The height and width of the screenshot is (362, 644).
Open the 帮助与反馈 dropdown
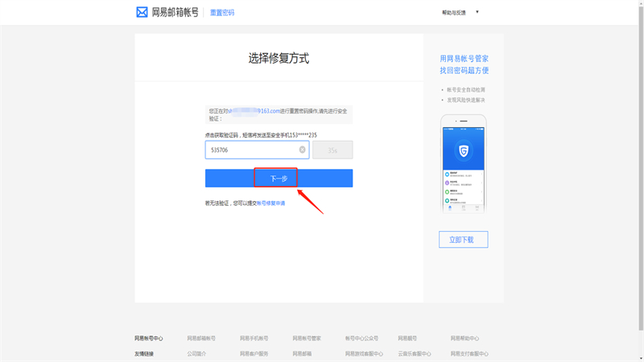(460, 12)
